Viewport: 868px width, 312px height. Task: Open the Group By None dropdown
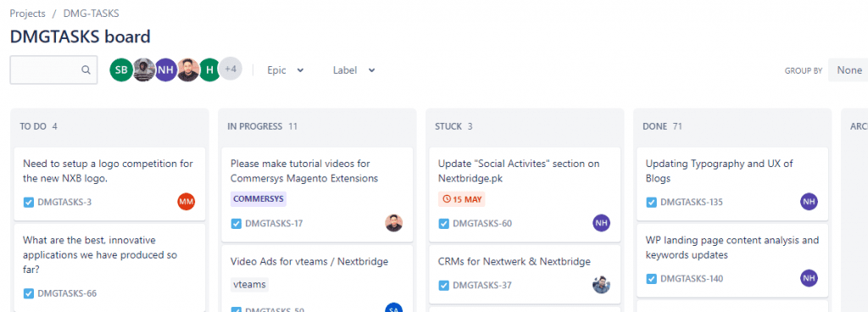coord(849,70)
